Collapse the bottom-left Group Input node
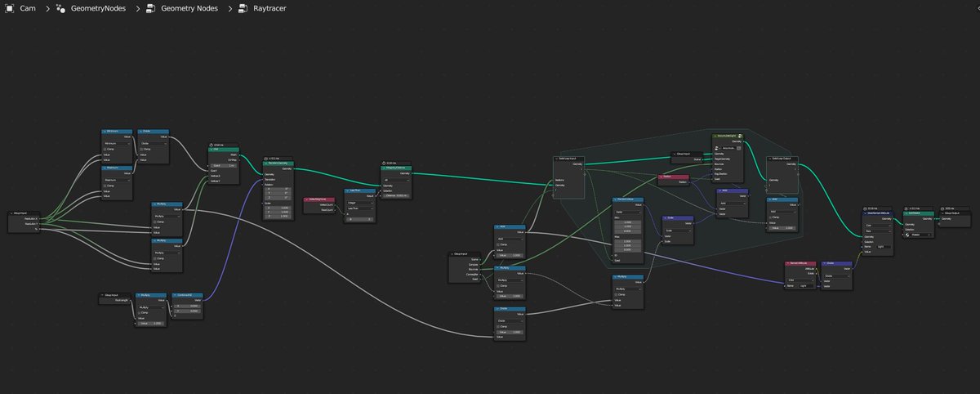 pyautogui.click(x=101, y=295)
